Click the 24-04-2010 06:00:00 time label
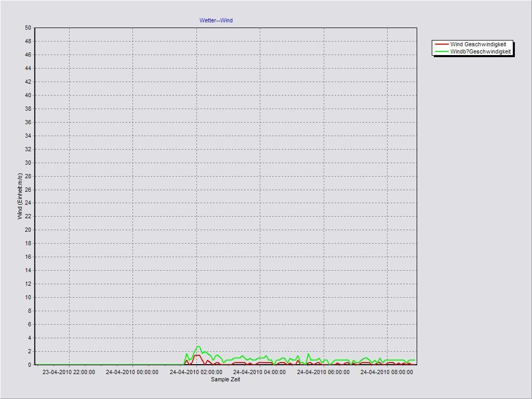The image size is (532, 399). (323, 372)
